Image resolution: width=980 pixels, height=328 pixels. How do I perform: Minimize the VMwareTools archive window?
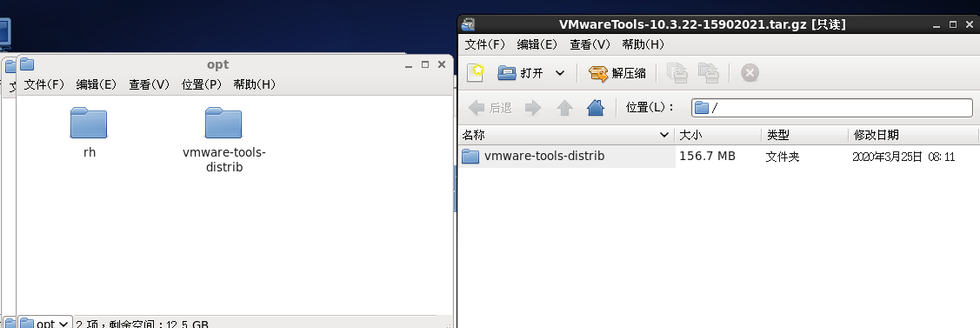click(937, 25)
